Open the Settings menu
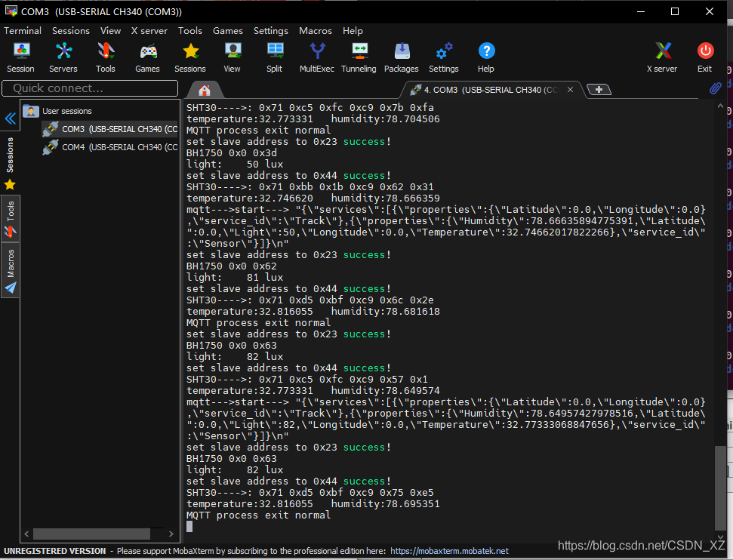The width and height of the screenshot is (733, 560). click(x=271, y=31)
